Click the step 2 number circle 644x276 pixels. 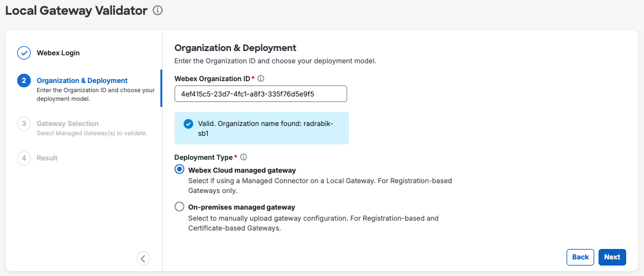[x=24, y=81]
